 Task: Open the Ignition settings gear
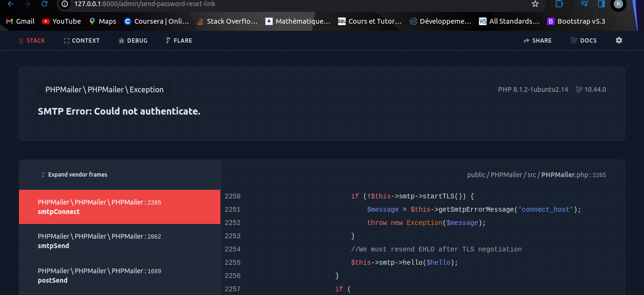point(619,40)
